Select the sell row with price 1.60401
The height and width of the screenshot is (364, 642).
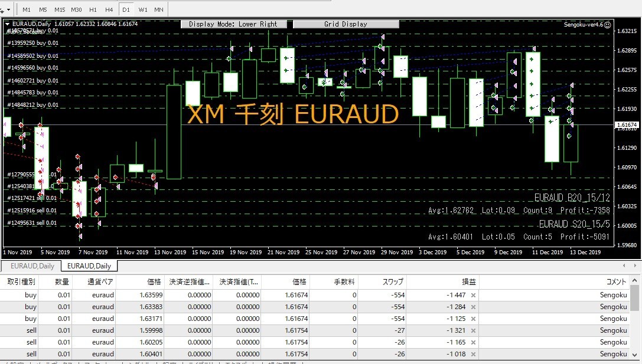[x=315, y=354]
